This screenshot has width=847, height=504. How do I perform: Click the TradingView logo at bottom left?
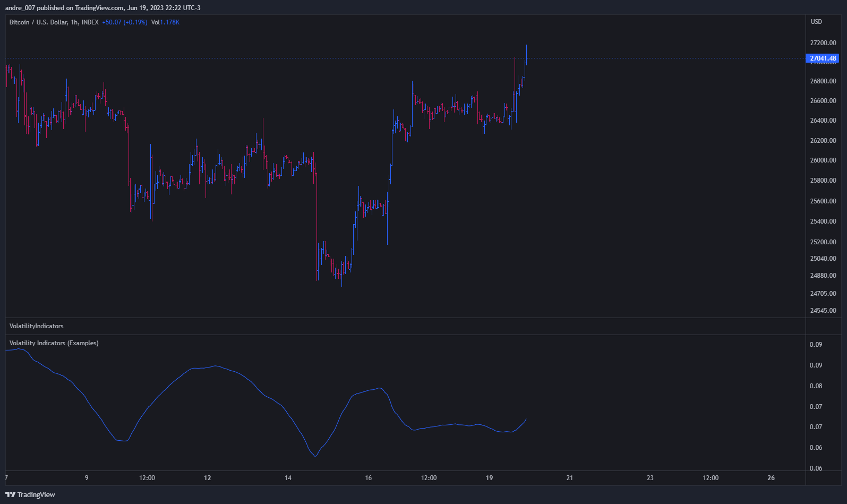(x=30, y=494)
